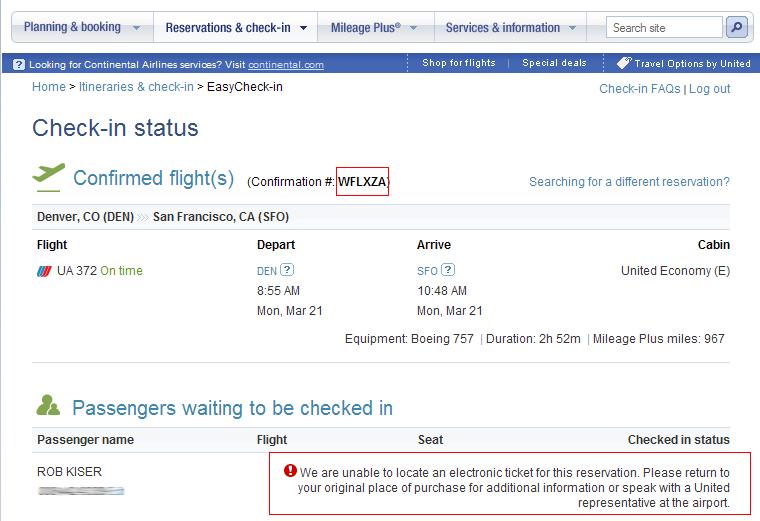
Task: Open the Services & information menu
Action: 510,28
